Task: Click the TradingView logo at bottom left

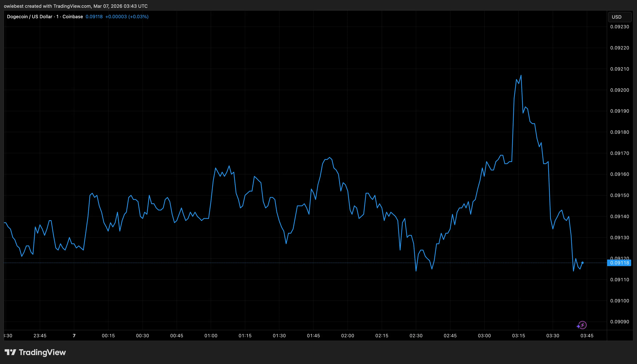Action: click(x=35, y=352)
